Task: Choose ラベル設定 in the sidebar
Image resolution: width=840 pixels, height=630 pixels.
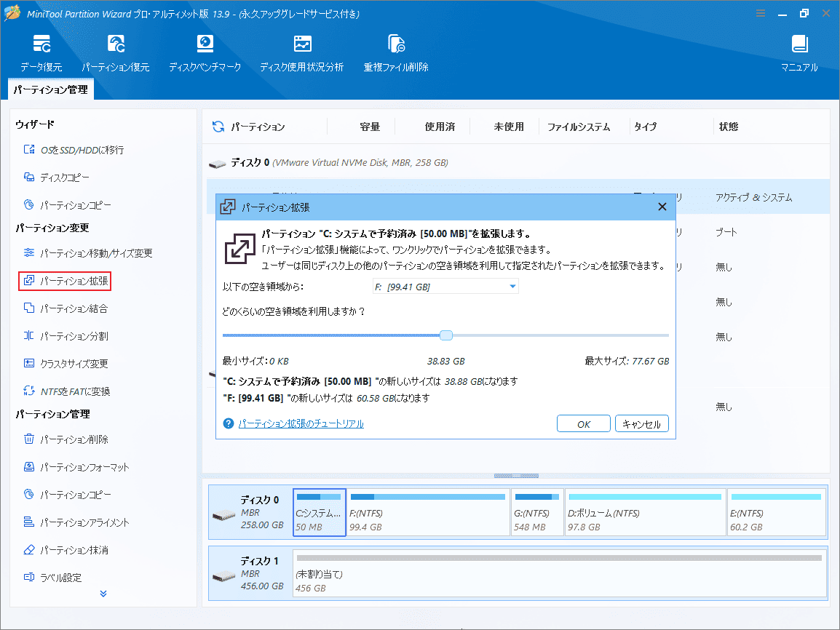Action: coord(53,578)
